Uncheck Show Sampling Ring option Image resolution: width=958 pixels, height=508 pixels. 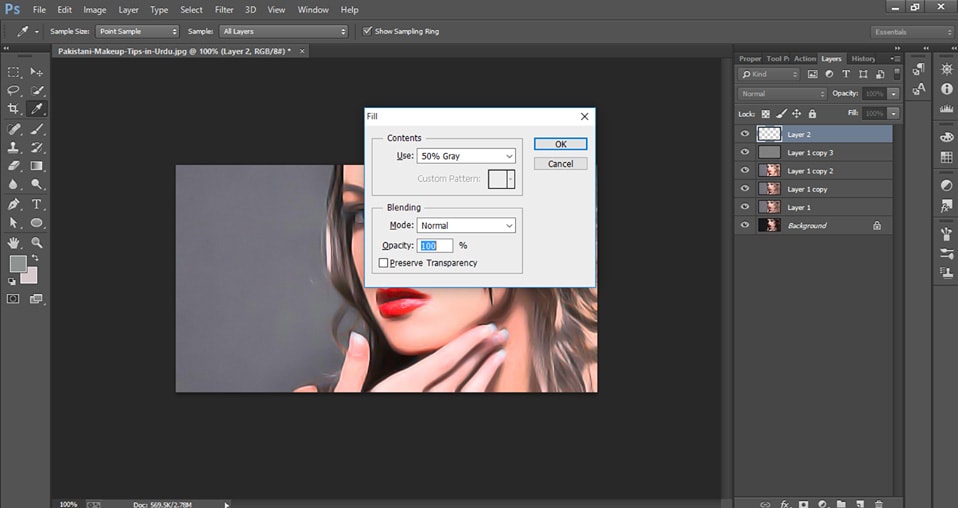pos(367,31)
